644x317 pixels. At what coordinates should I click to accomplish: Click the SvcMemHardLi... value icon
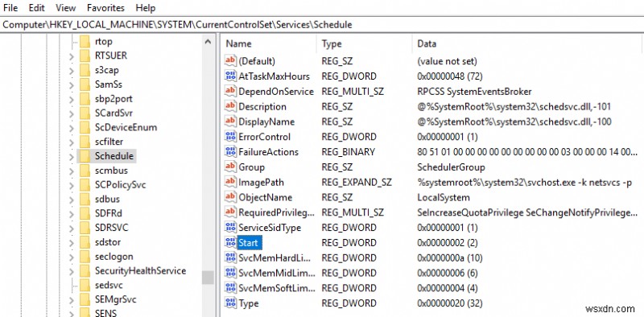point(230,258)
